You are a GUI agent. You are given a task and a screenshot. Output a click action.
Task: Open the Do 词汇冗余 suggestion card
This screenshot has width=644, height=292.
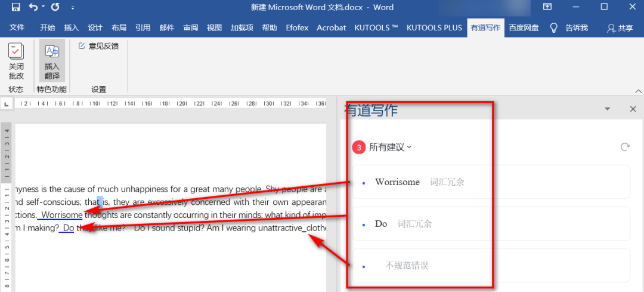point(491,224)
